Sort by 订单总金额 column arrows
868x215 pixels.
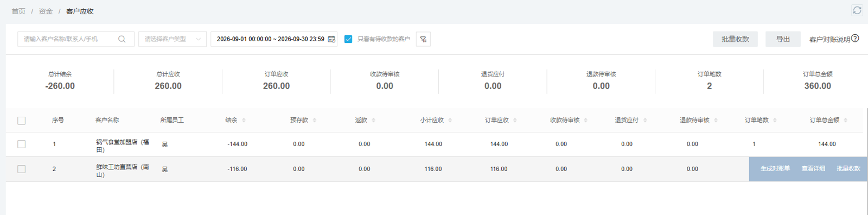(x=845, y=120)
